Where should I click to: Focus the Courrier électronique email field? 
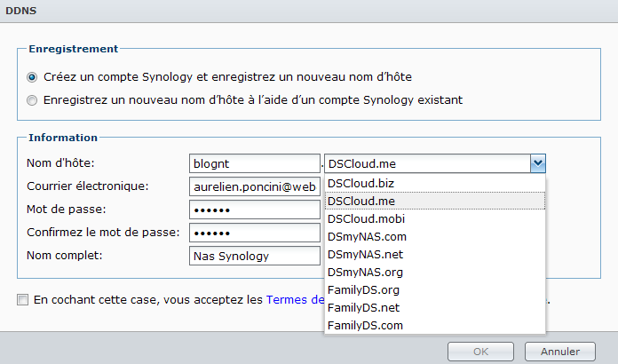point(254,186)
